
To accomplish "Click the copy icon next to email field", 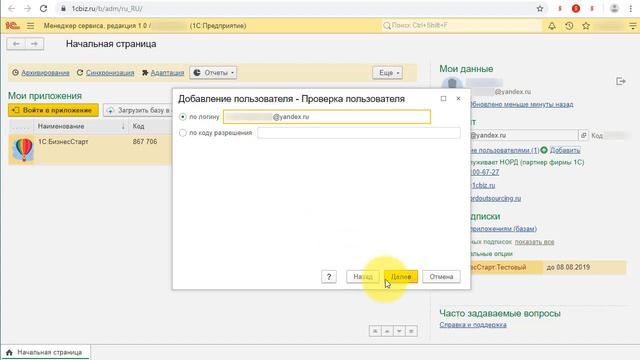I will 584,135.
